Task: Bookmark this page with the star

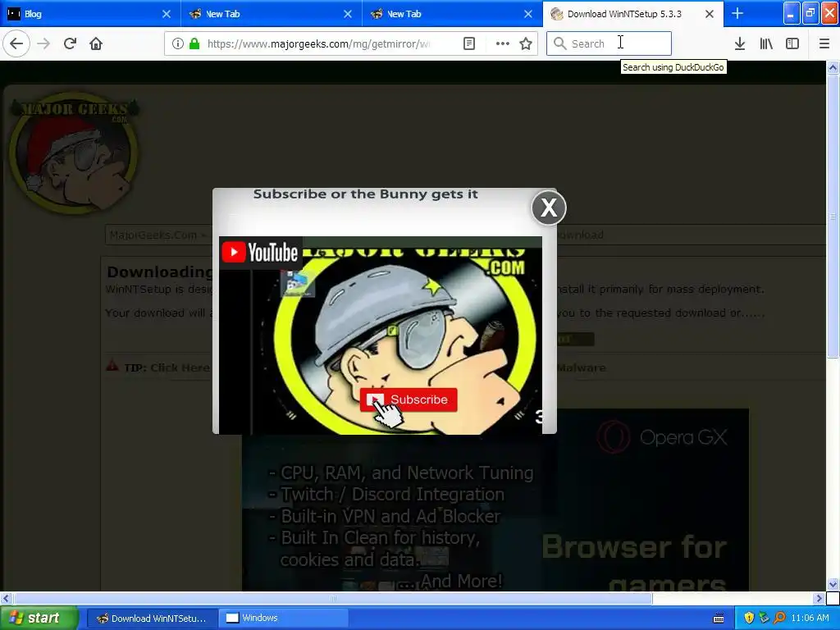Action: 526,43
